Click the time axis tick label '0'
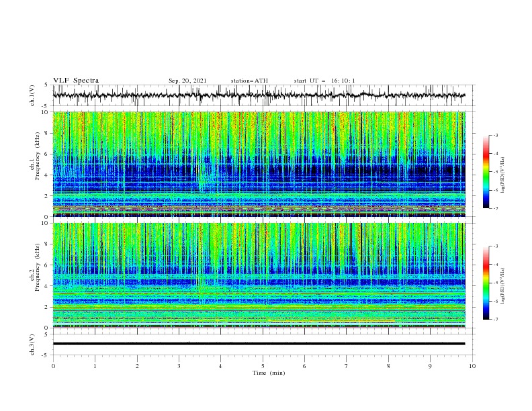Screen dimensions: 532x411 [53, 366]
